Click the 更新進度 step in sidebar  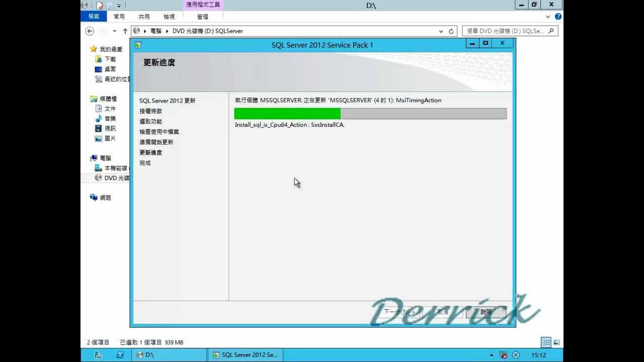click(151, 153)
